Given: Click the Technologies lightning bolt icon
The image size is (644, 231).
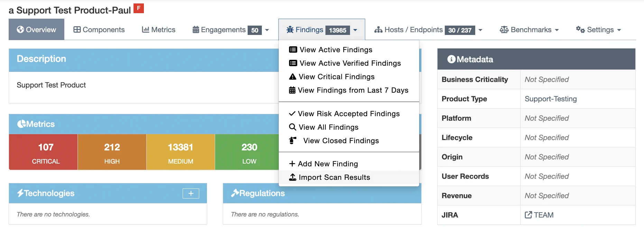Looking at the screenshot, I should 20,193.
